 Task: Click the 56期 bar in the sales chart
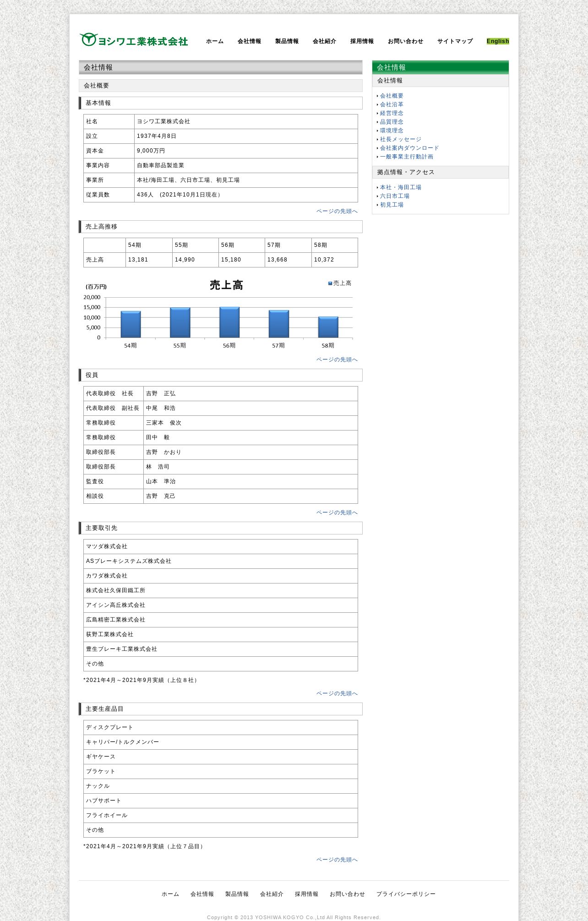[x=229, y=322]
